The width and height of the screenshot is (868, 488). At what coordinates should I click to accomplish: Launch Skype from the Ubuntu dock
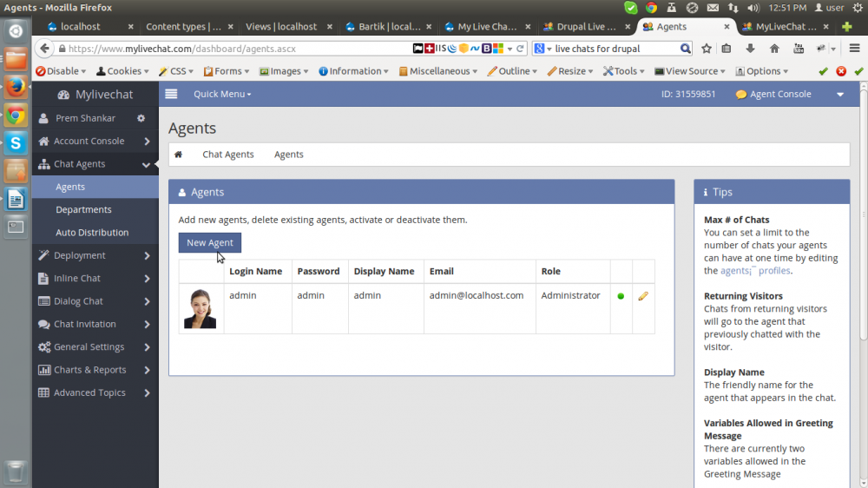pyautogui.click(x=16, y=142)
